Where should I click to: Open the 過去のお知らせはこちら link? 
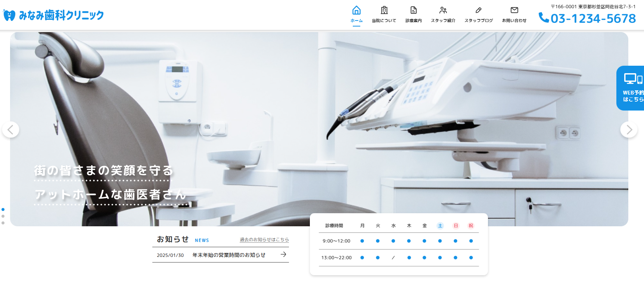coord(264,240)
